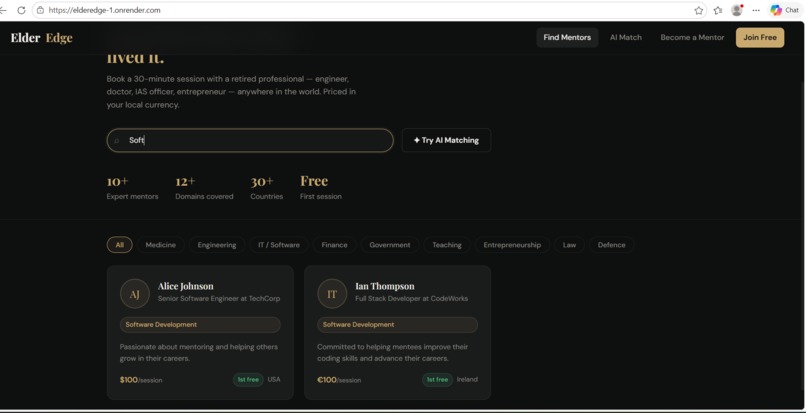This screenshot has height=413, width=806.
Task: Reload the page with the refresh icon
Action: 21,10
